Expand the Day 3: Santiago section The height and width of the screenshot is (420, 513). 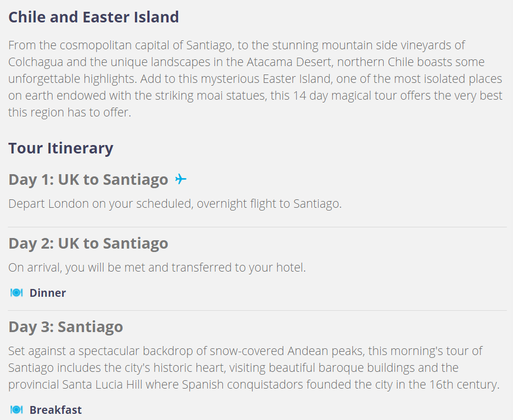coord(66,327)
